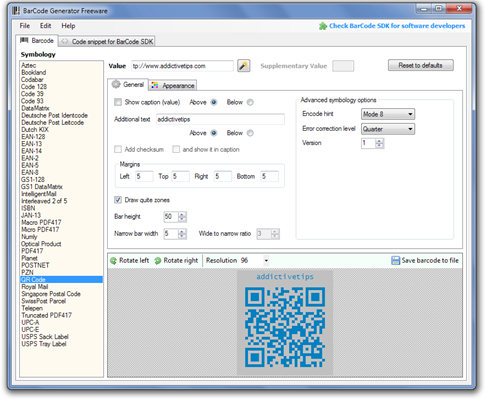The image size is (486, 400).
Task: Select Interleaved 2 of 5 in the list
Action: point(44,201)
